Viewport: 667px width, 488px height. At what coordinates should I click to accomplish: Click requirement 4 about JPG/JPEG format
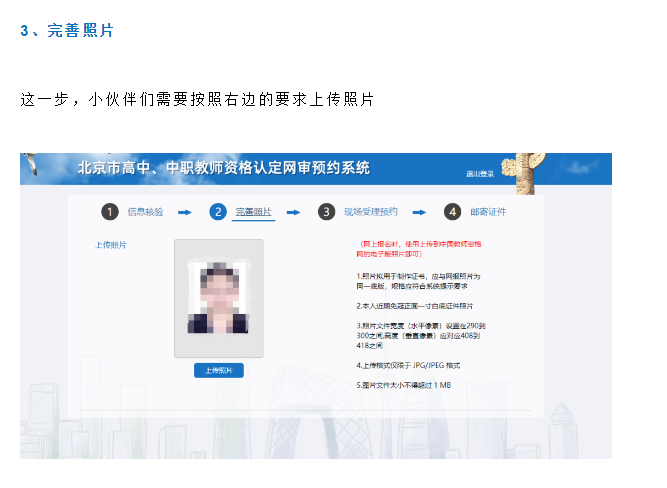coord(408,365)
